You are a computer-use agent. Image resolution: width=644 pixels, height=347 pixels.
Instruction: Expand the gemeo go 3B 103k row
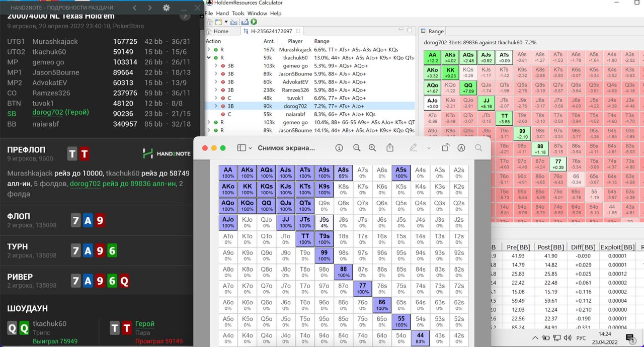[x=217, y=66]
